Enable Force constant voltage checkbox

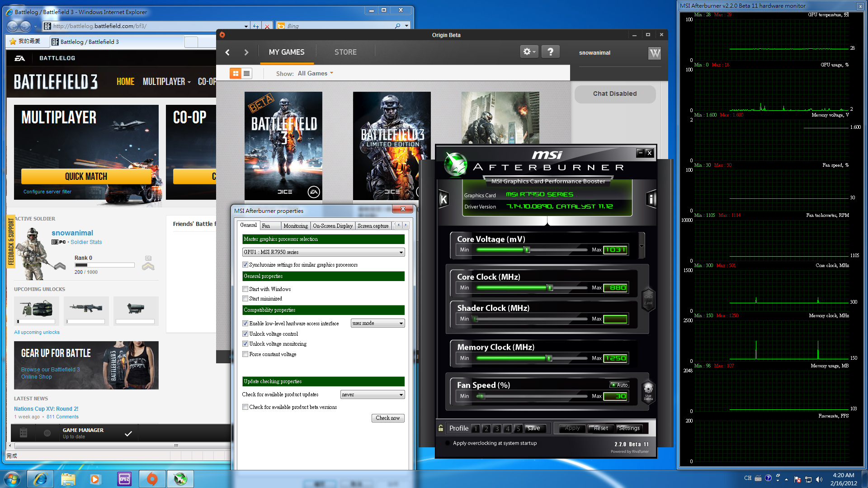click(x=245, y=354)
